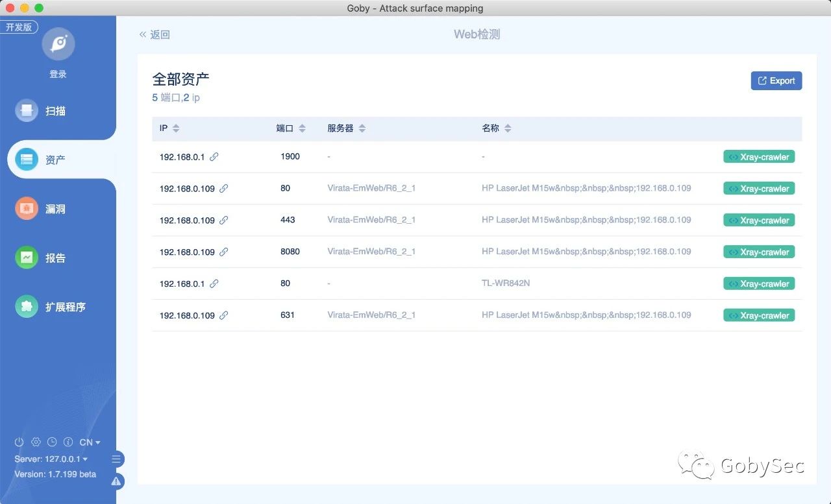The height and width of the screenshot is (504, 831).
Task: Click the 全部资产 heading
Action: (180, 79)
